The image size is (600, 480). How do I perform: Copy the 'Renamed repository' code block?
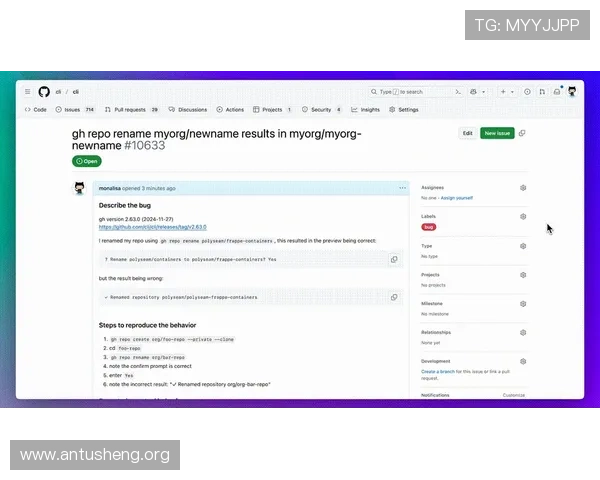click(394, 297)
